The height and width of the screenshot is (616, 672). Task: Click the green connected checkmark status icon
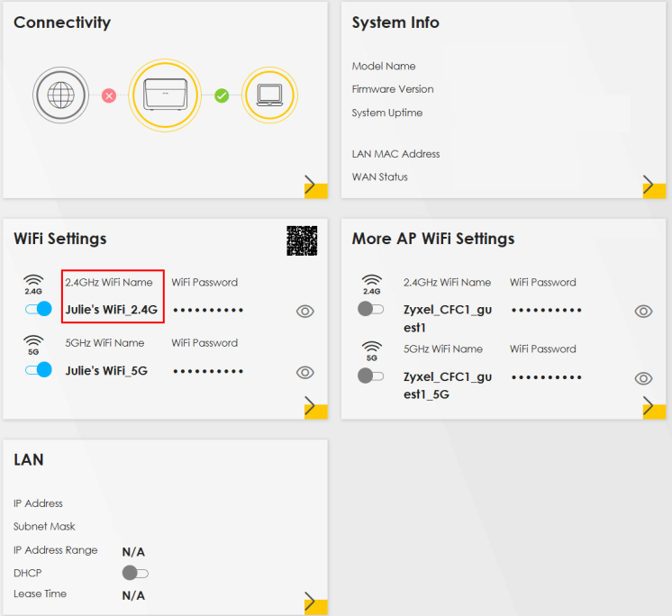222,95
